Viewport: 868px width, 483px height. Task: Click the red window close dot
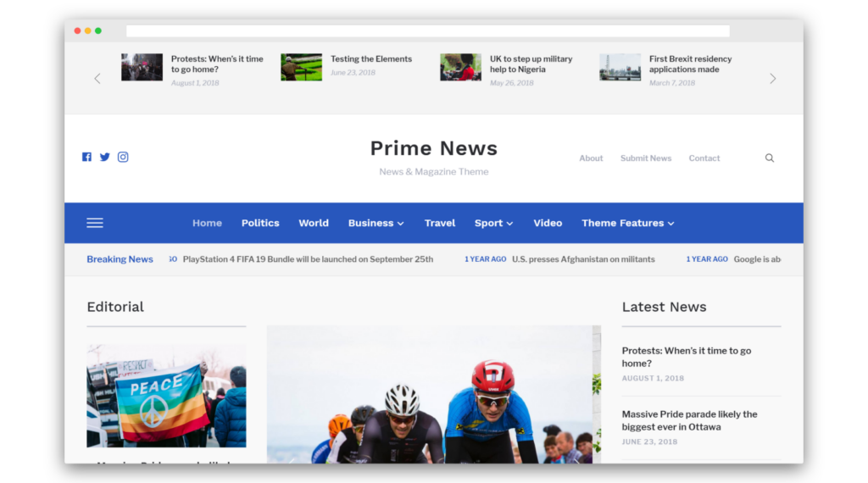[77, 31]
